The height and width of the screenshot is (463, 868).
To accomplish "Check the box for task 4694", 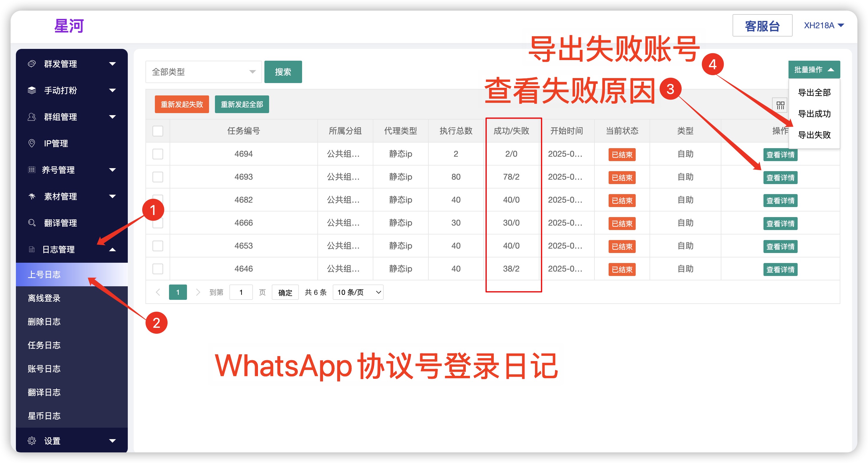I will [x=158, y=154].
